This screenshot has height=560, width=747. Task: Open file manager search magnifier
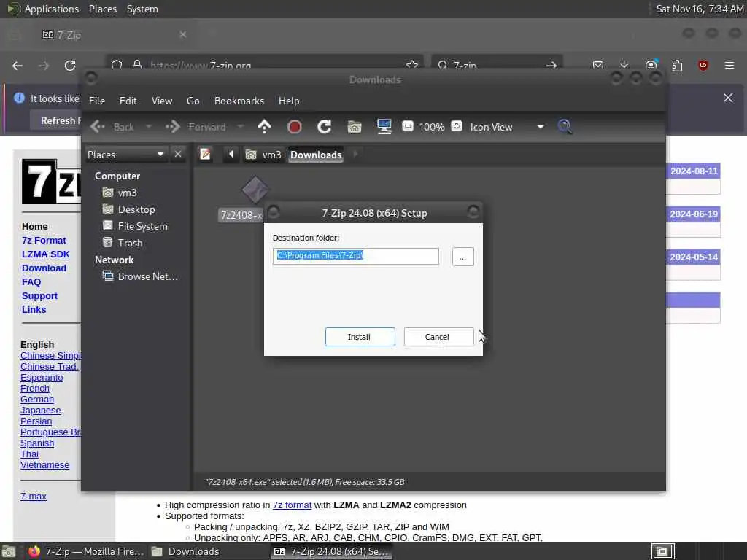(x=565, y=127)
